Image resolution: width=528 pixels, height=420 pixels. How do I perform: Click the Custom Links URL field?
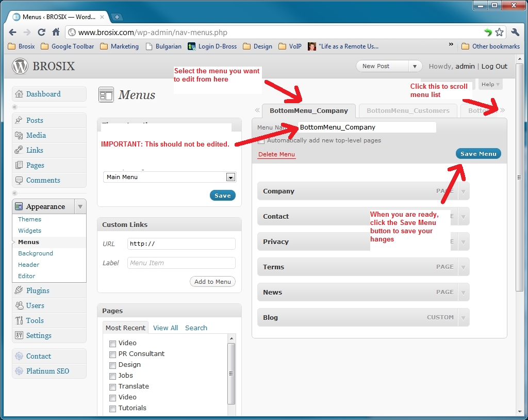[181, 244]
